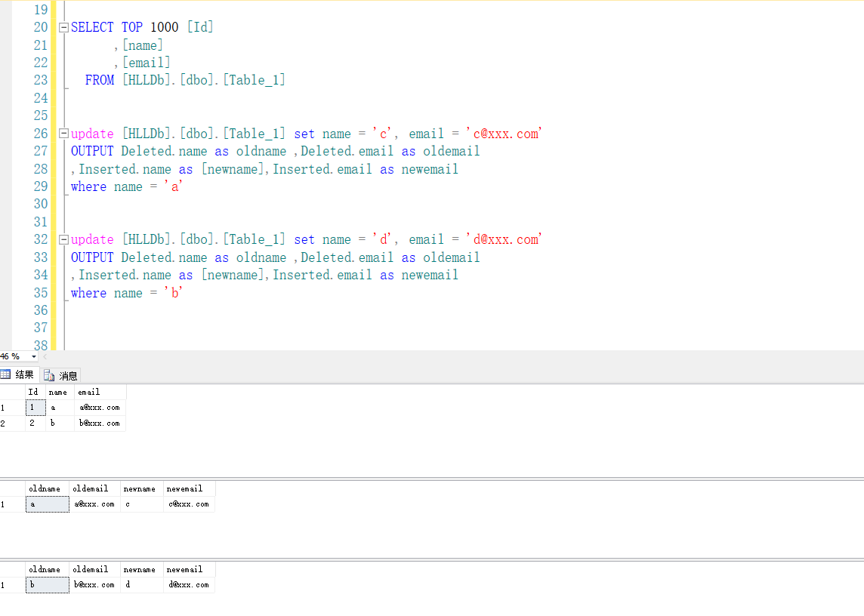864x616 pixels.
Task: Click oldname header in third result grid
Action: point(47,569)
